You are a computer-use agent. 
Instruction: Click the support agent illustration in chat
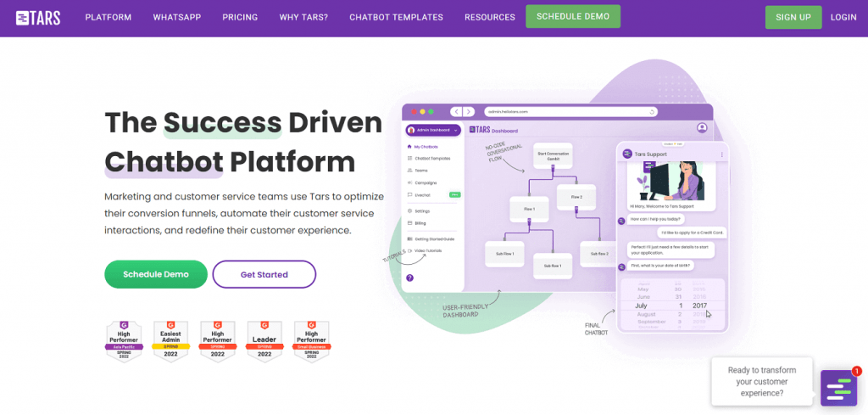point(671,180)
